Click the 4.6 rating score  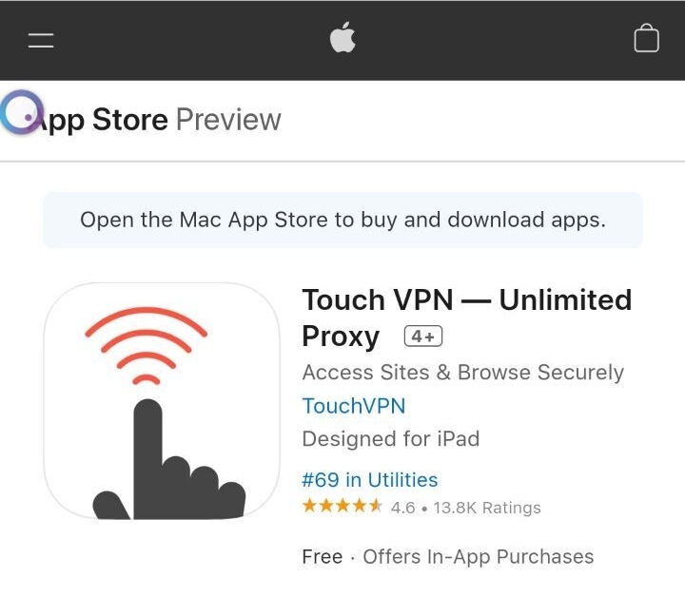pyautogui.click(x=402, y=508)
